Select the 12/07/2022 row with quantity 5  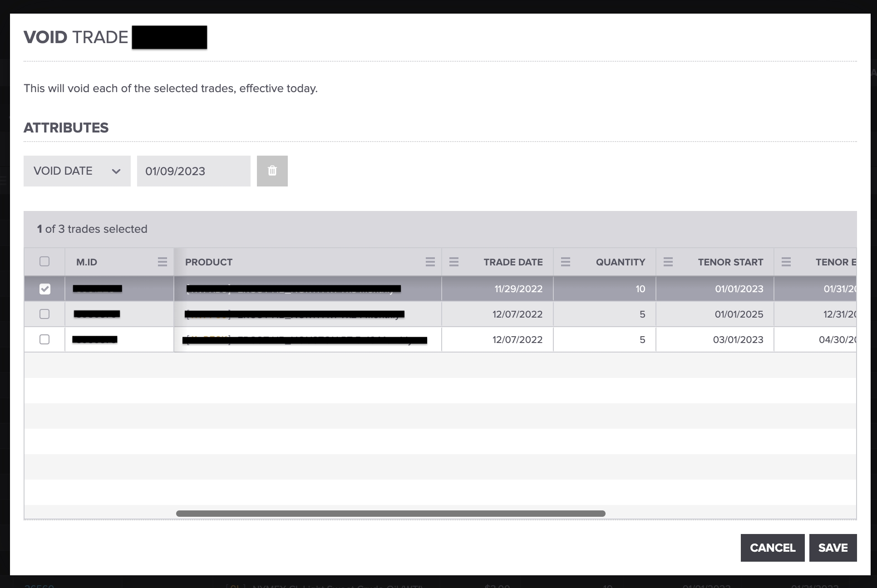click(x=517, y=314)
